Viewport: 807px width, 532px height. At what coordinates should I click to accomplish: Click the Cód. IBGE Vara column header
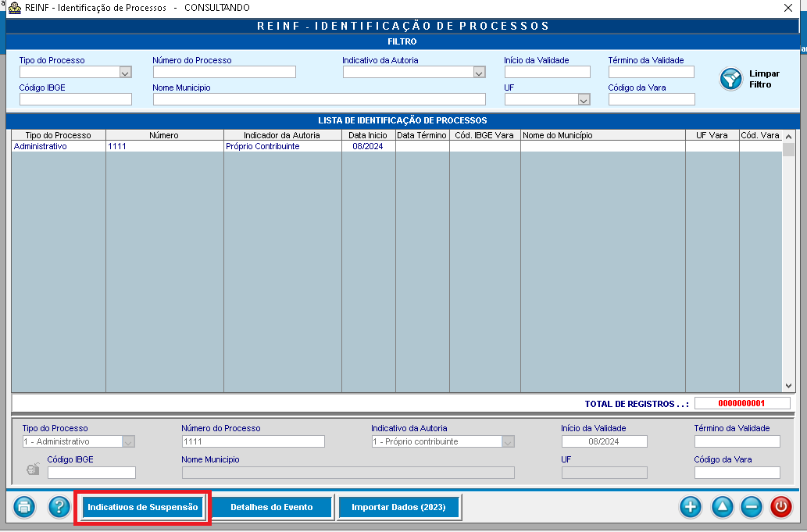[485, 135]
